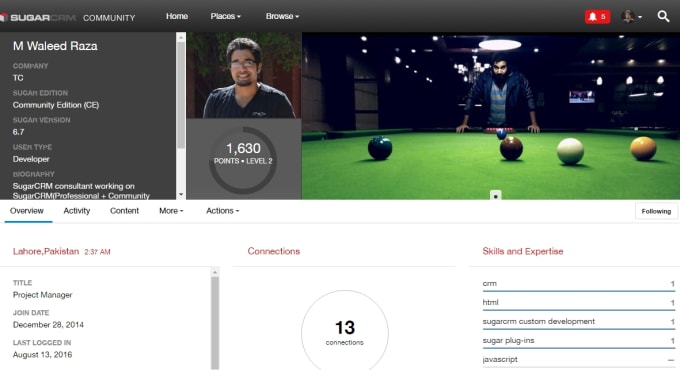Click the search magnifier icon

[663, 16]
